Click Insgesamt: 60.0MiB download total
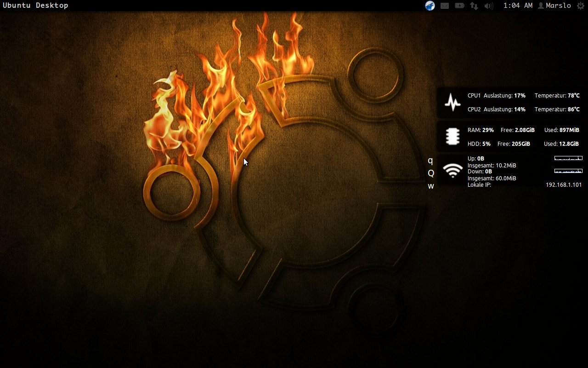588x368 pixels. point(492,178)
